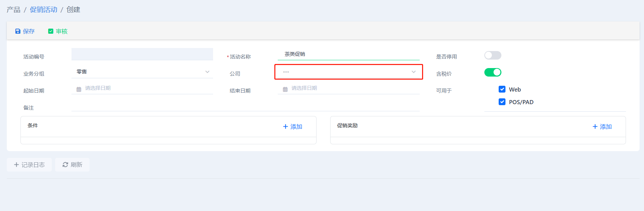Click the calendar icon in 结束日期 field
Viewport: 644px width, 211px height.
point(285,89)
